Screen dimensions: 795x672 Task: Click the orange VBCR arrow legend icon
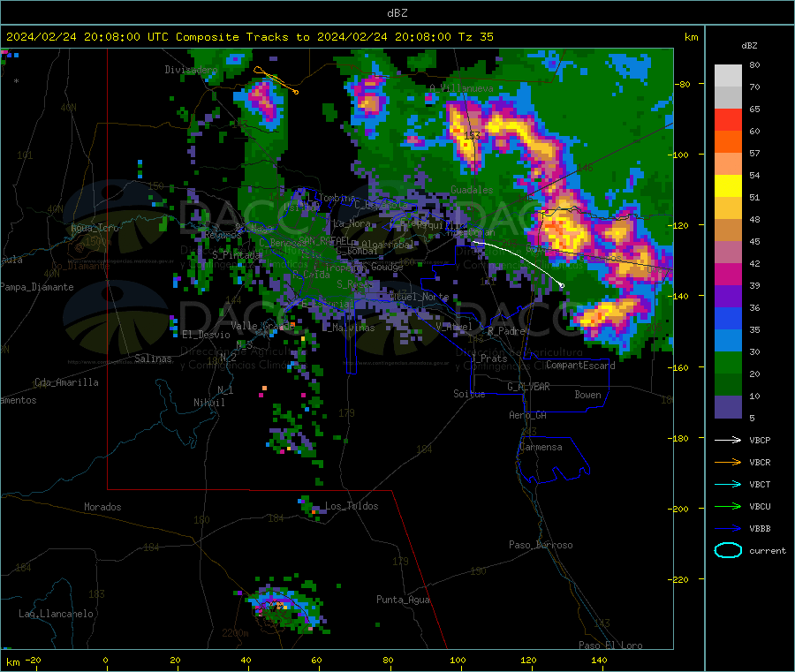[x=728, y=462]
